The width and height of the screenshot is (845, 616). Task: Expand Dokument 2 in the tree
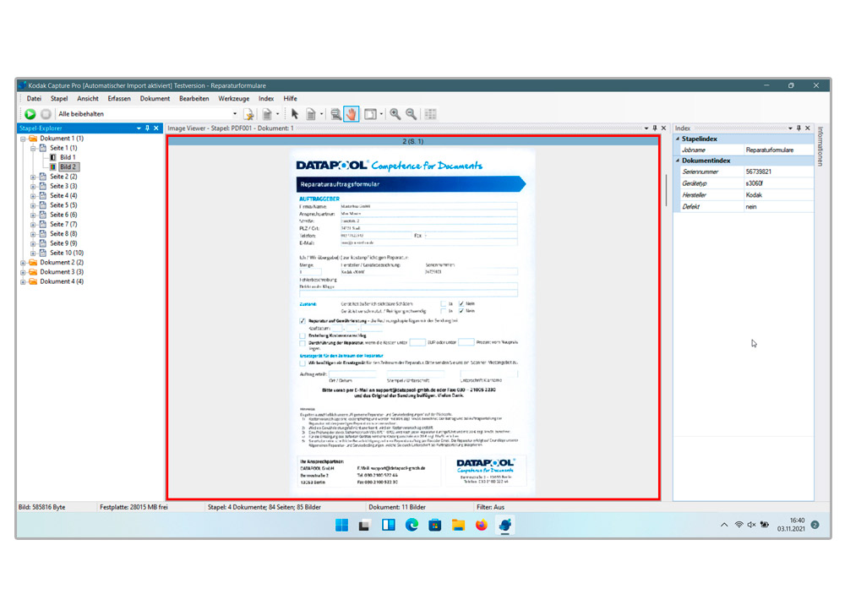pos(24,263)
